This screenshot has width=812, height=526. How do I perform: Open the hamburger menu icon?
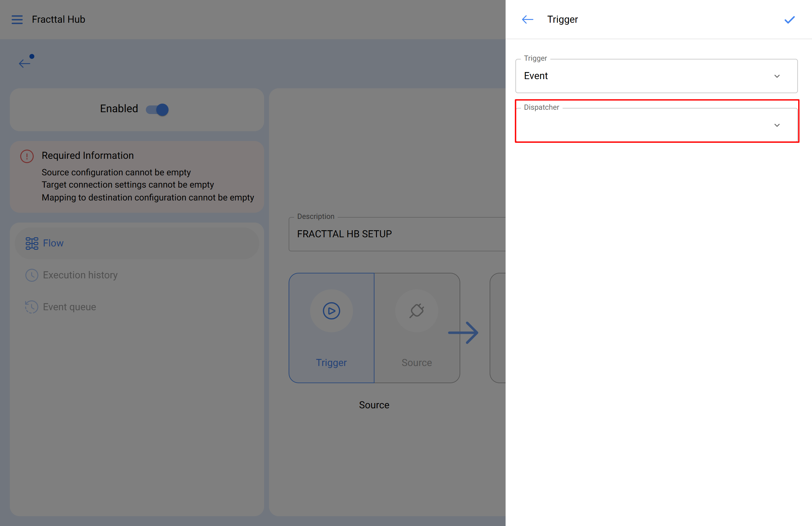pyautogui.click(x=17, y=19)
